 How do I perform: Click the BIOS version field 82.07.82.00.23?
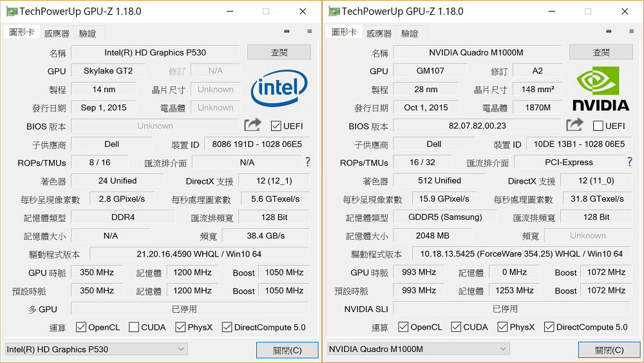click(x=477, y=126)
